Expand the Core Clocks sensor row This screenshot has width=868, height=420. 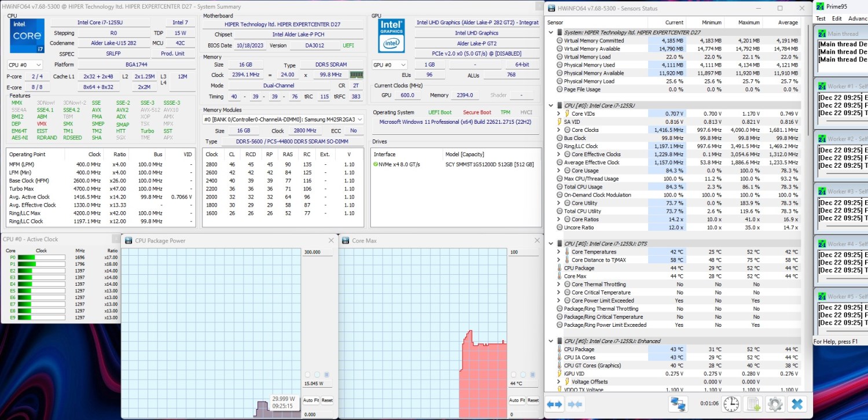click(559, 130)
